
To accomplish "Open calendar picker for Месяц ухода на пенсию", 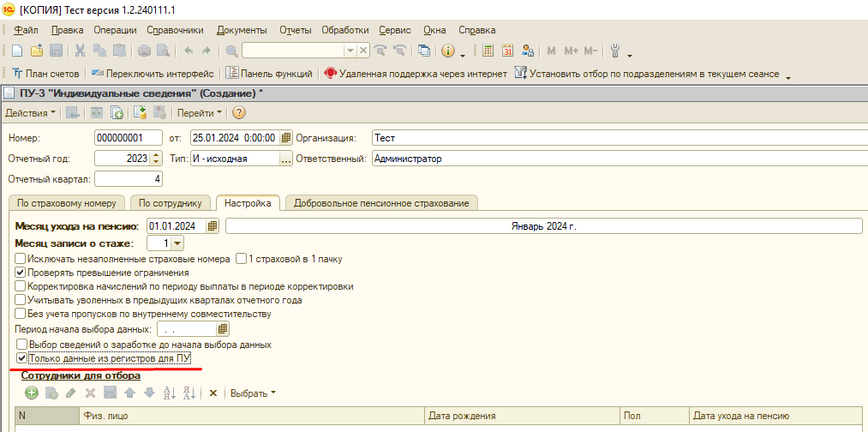I will point(213,226).
